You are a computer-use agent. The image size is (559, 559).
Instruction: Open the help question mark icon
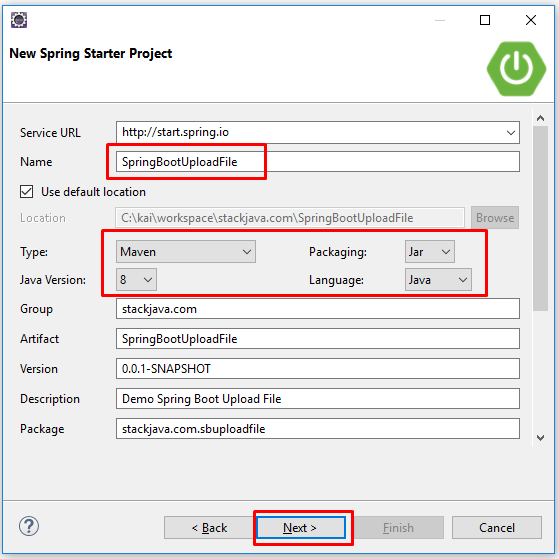point(29,526)
